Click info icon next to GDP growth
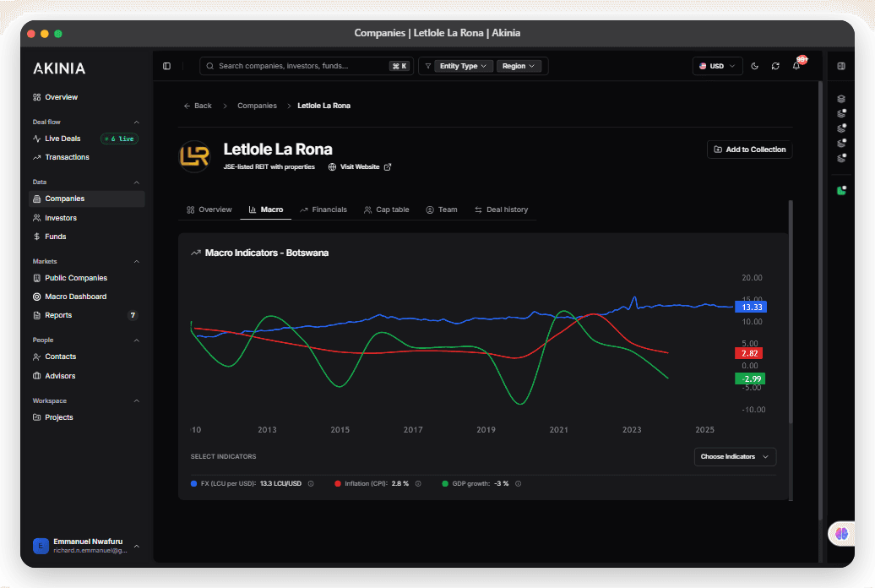The image size is (875, 588). click(x=518, y=483)
